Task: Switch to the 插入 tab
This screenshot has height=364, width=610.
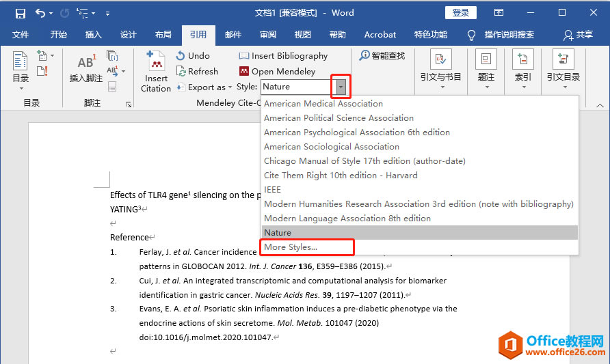Action: tap(94, 35)
